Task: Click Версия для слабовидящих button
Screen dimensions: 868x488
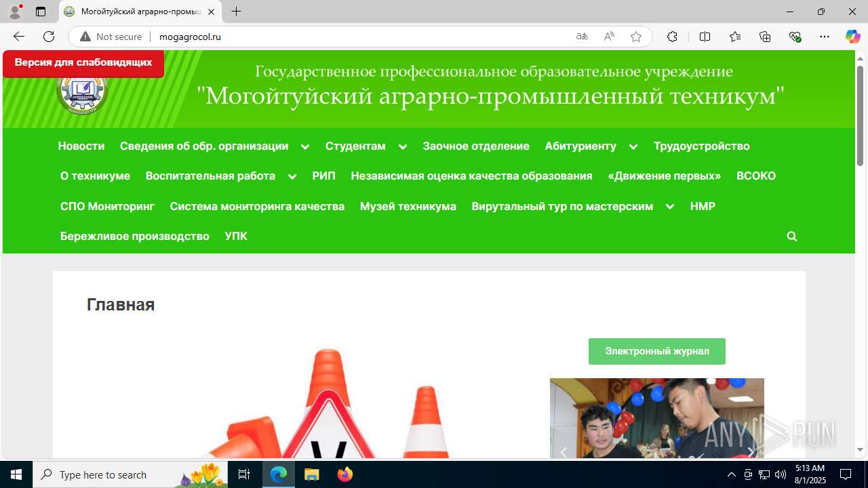Action: (x=83, y=63)
